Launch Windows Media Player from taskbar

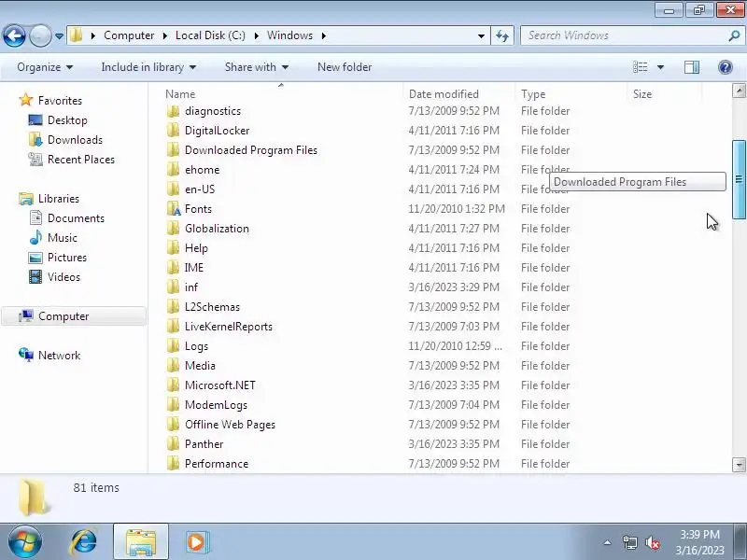196,542
